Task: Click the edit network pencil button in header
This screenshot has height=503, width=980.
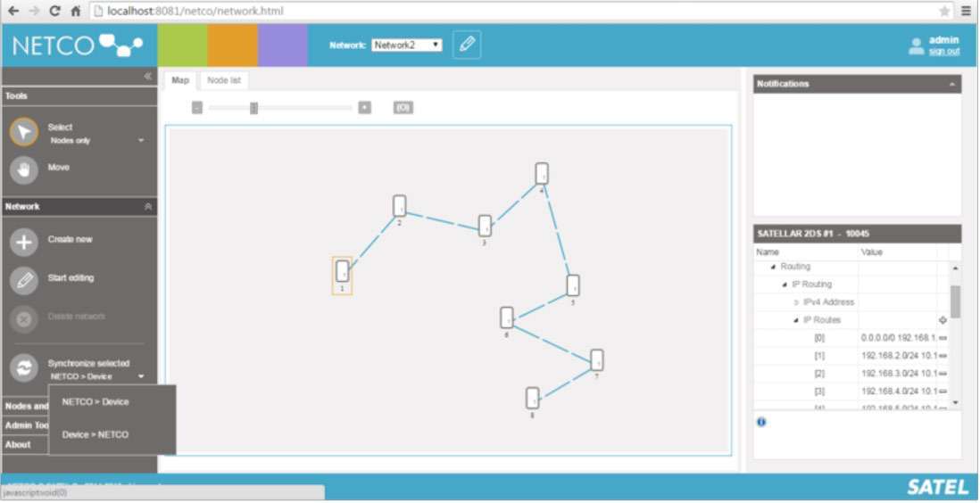Action: click(x=466, y=45)
